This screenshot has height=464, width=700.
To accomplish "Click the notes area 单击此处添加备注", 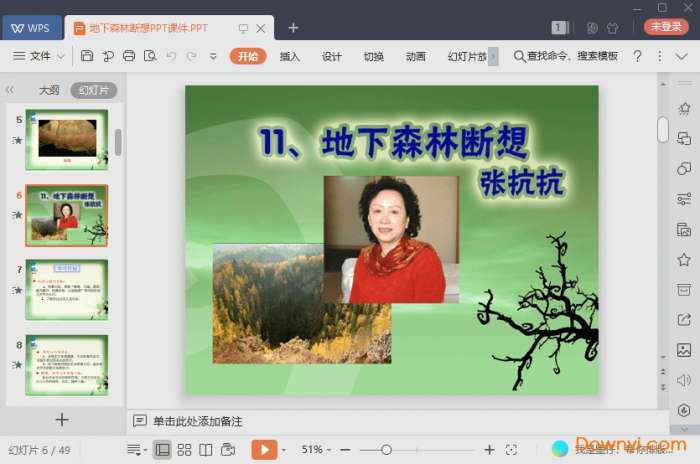I will coord(198,421).
